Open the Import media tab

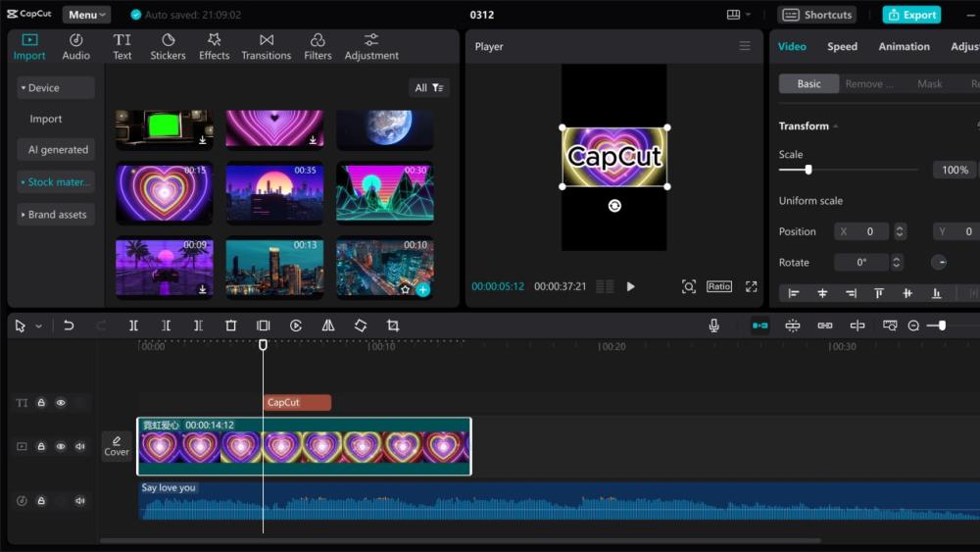point(29,47)
